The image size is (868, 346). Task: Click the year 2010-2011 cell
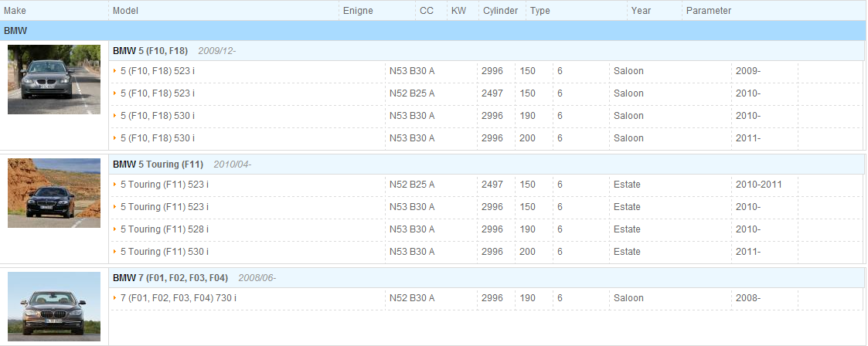point(759,184)
